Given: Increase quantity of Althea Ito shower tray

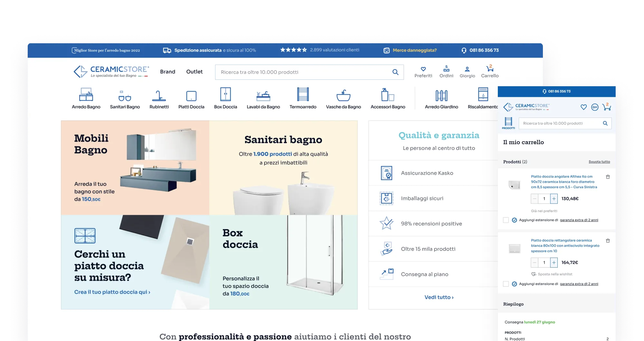Looking at the screenshot, I should [554, 199].
